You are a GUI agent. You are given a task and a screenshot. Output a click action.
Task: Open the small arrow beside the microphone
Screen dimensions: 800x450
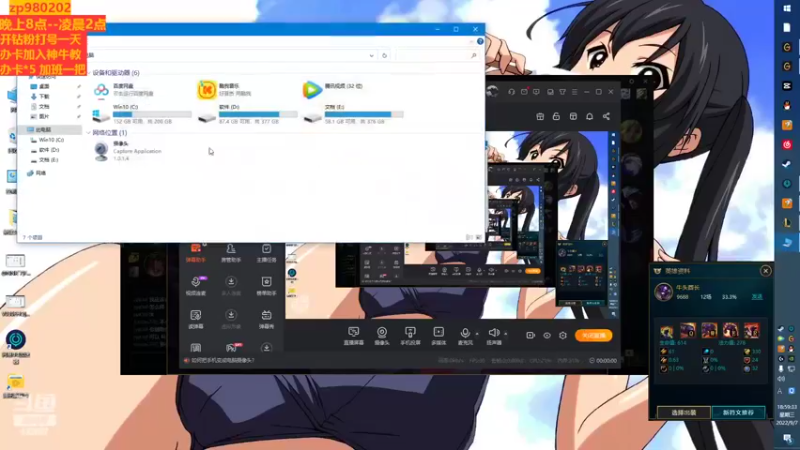click(x=477, y=334)
